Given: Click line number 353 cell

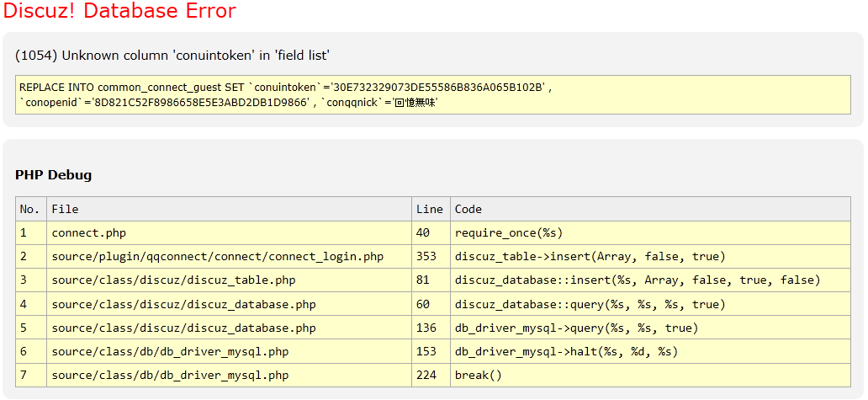Looking at the screenshot, I should coord(426,256).
